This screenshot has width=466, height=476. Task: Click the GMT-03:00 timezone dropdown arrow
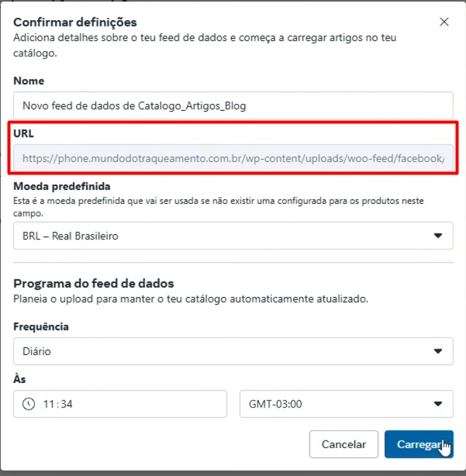[437, 404]
